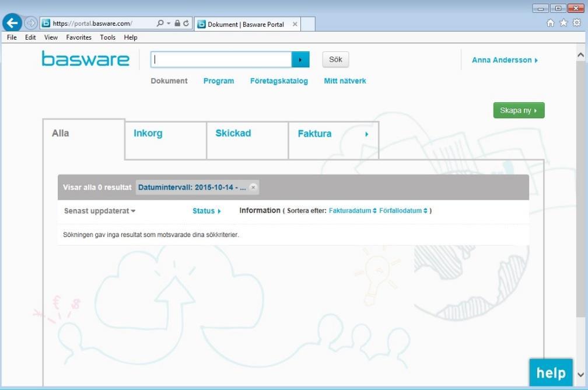Viewport: 588px width, 390px height.
Task: Click the padlock security icon
Action: 177,23
